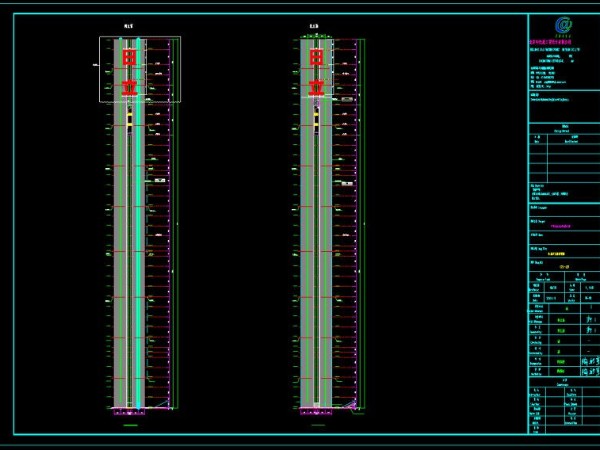Select red 日 character on right elevation
The image size is (600, 450).
[316, 58]
